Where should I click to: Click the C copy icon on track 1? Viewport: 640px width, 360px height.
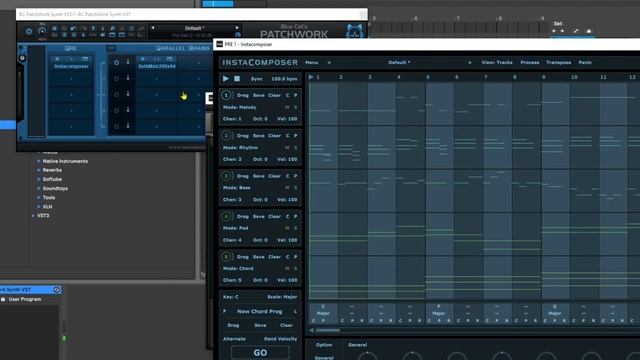point(287,95)
